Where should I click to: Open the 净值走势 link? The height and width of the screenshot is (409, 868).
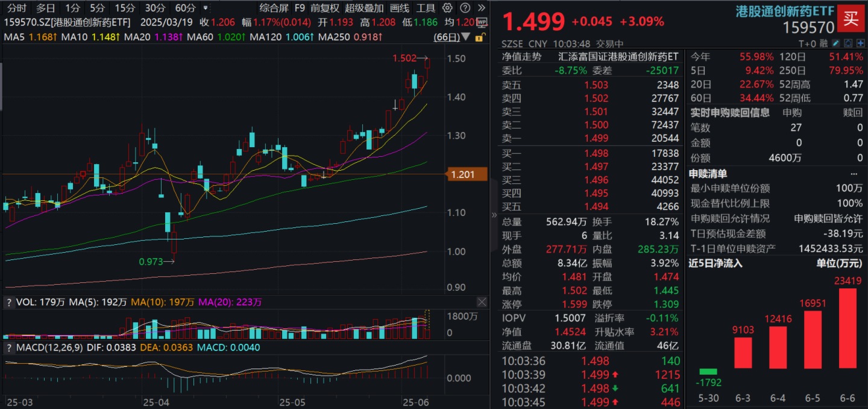521,56
